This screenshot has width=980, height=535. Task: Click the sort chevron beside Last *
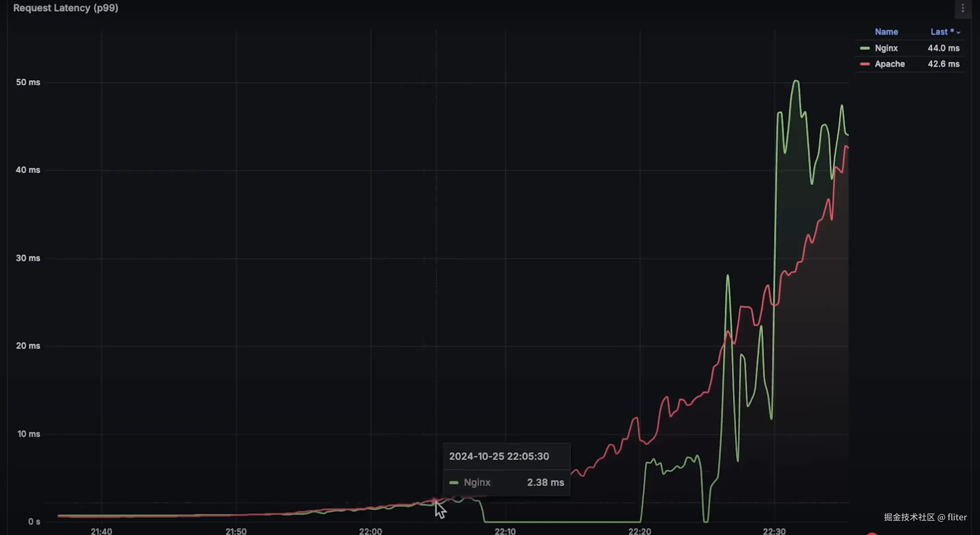[958, 33]
